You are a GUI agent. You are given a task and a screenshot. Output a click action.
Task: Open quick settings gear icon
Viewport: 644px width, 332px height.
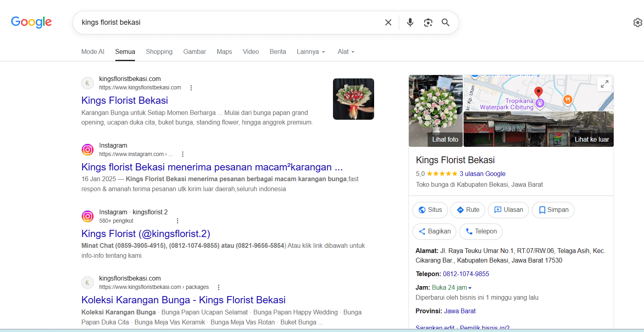click(638, 22)
